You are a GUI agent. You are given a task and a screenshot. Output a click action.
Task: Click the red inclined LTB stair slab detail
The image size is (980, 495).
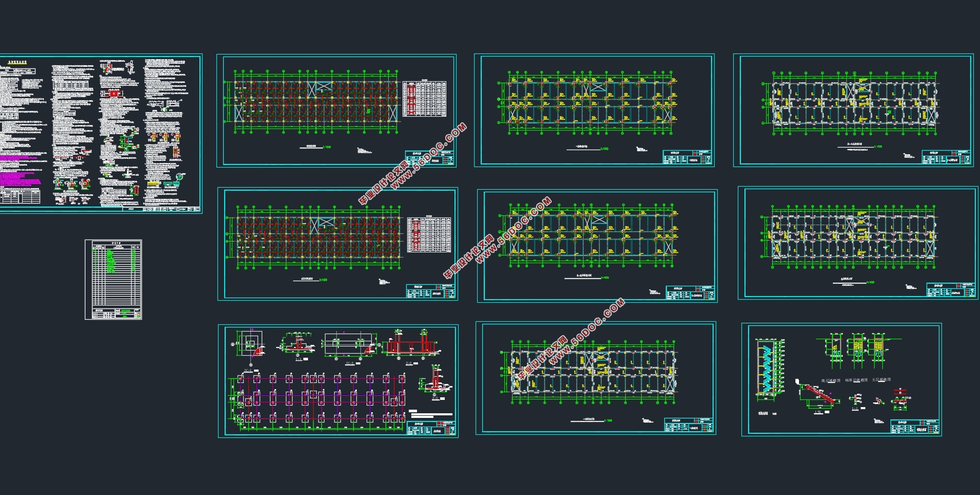click(x=819, y=394)
